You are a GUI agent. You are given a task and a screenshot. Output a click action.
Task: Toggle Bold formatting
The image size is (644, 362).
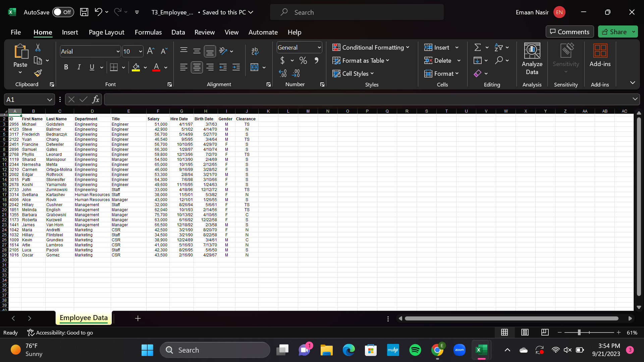tap(66, 67)
